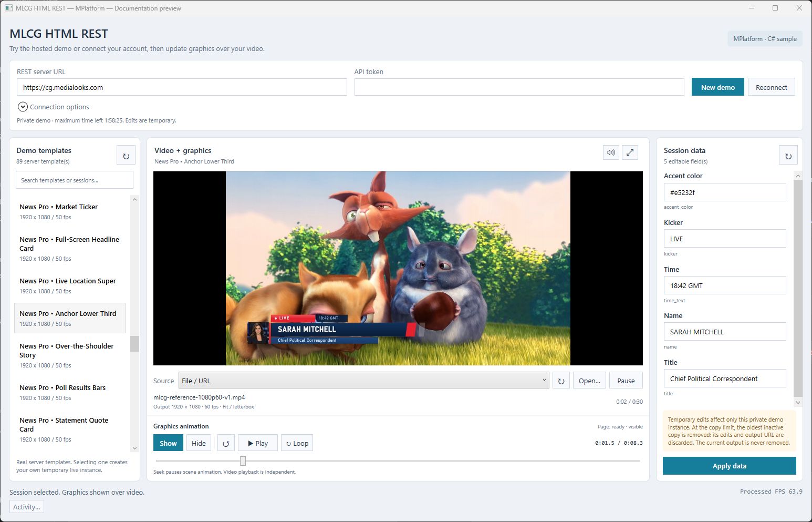
Task: Open the Activity... log
Action: pyautogui.click(x=27, y=507)
